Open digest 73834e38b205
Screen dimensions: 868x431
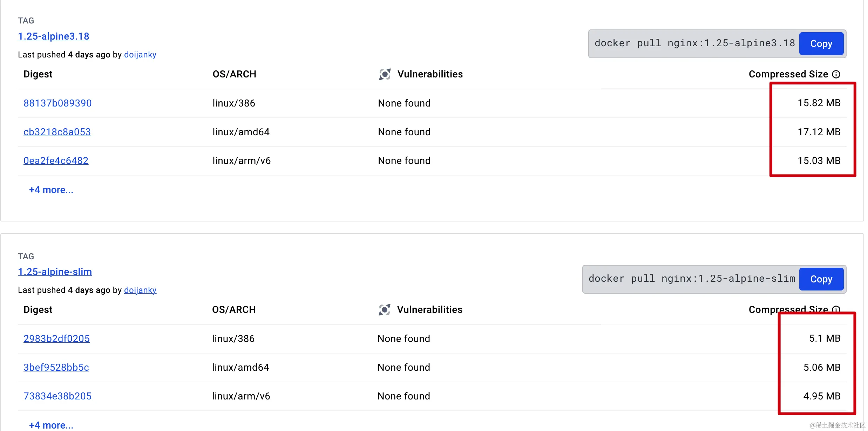[x=57, y=396]
